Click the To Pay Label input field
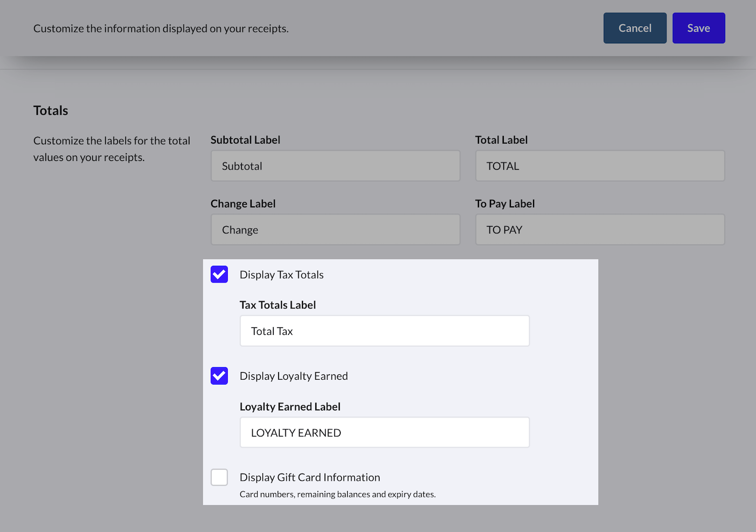 point(599,230)
